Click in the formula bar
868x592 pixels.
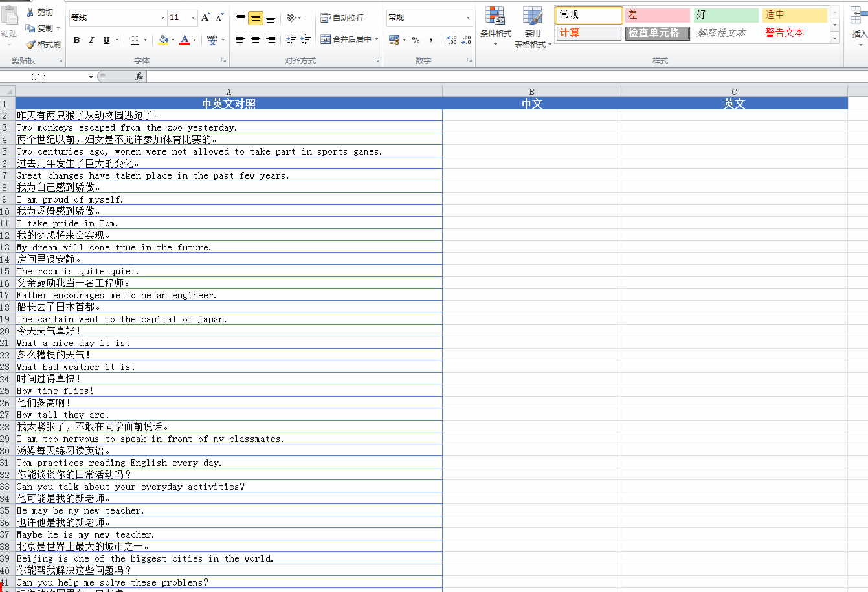point(507,76)
